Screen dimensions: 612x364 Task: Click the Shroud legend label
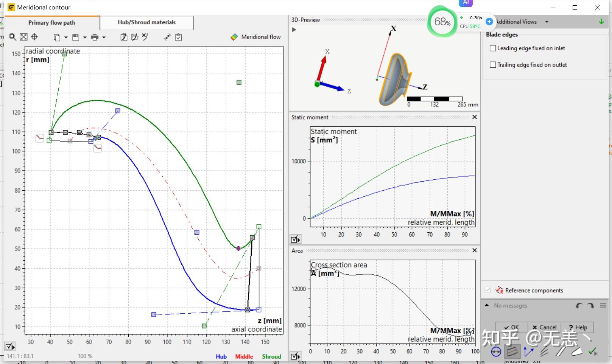coord(271,356)
